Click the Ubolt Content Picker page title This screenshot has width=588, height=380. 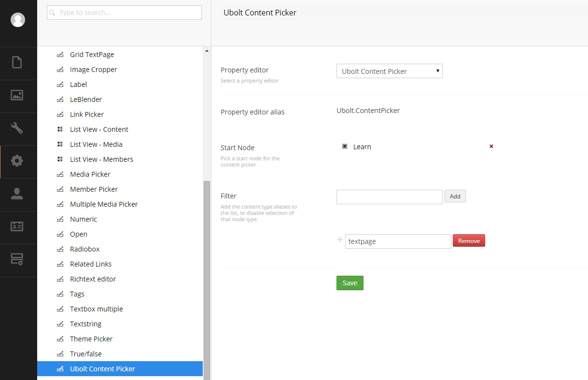260,13
